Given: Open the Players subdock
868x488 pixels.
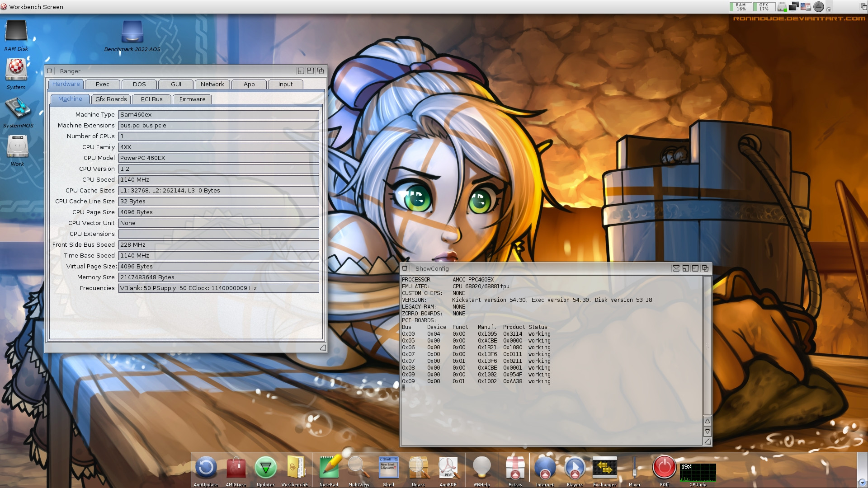Looking at the screenshot, I should point(575,468).
